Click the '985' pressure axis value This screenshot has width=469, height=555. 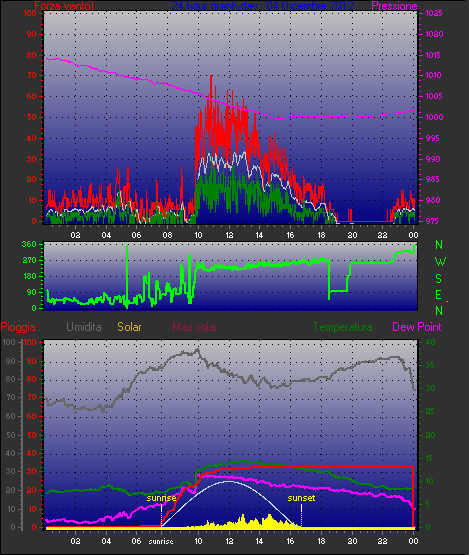pyautogui.click(x=433, y=179)
